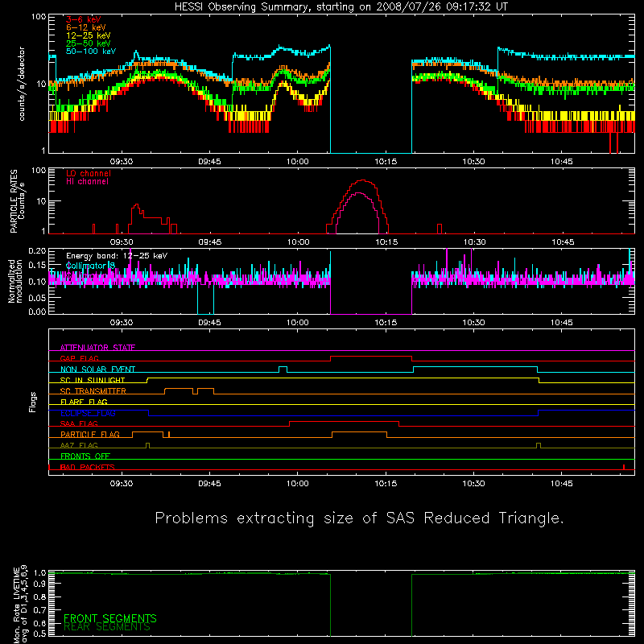This screenshot has height=644, width=644.
Task: Click 10:00 tick under the modulation plot
Action: pyautogui.click(x=297, y=323)
